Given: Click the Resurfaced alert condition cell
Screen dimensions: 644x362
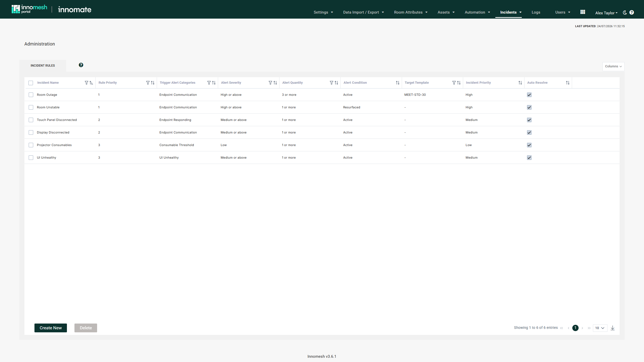Looking at the screenshot, I should [352, 107].
